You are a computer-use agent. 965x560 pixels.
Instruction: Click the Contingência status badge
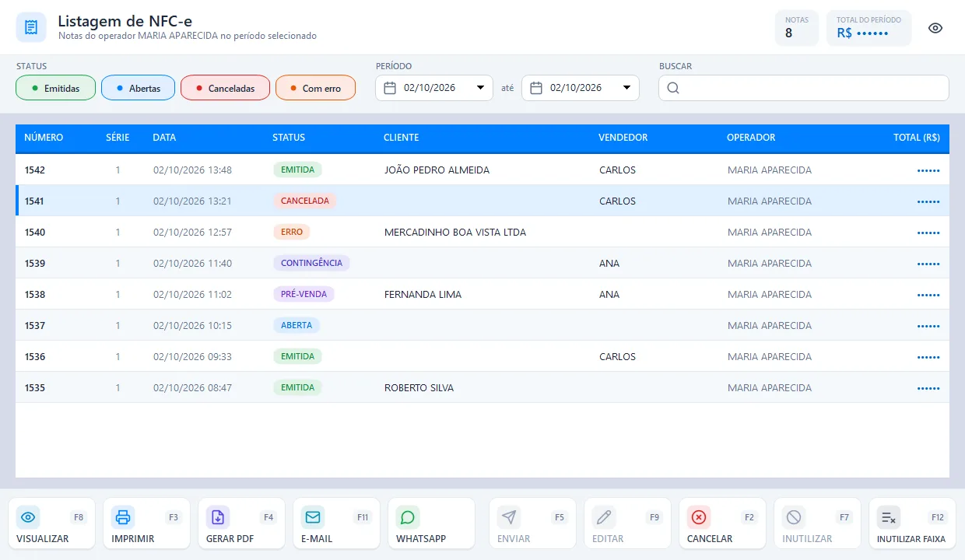click(x=311, y=263)
